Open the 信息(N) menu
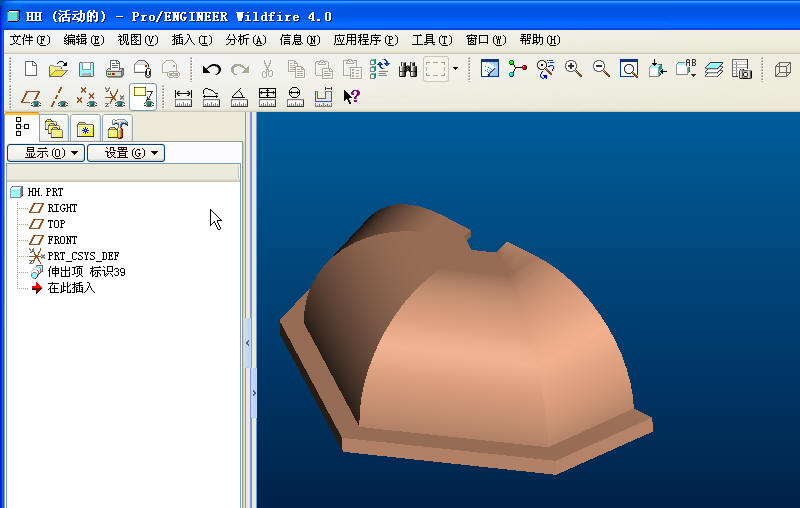The height and width of the screenshot is (508, 800). [300, 40]
